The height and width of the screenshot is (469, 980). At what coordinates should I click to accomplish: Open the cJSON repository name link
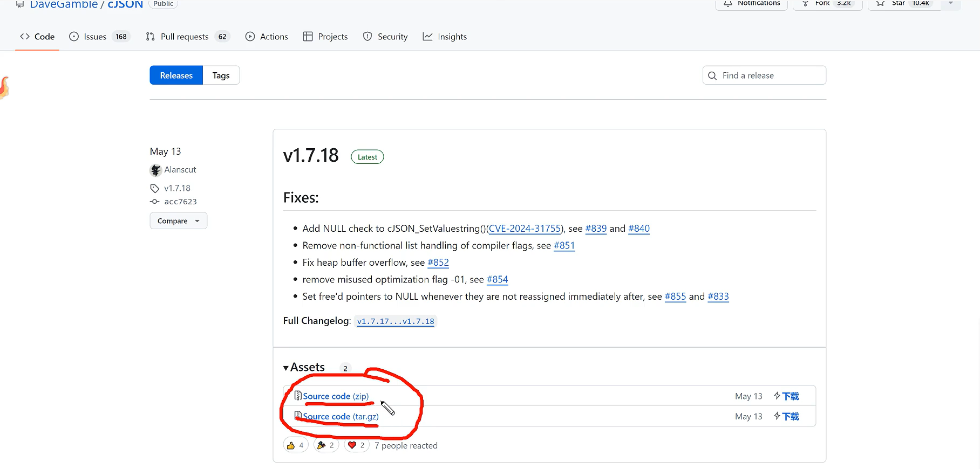[x=125, y=4]
